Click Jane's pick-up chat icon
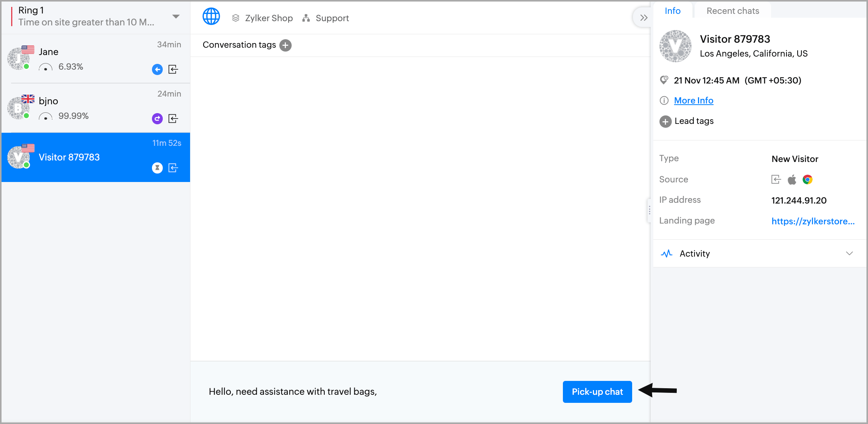 point(173,69)
